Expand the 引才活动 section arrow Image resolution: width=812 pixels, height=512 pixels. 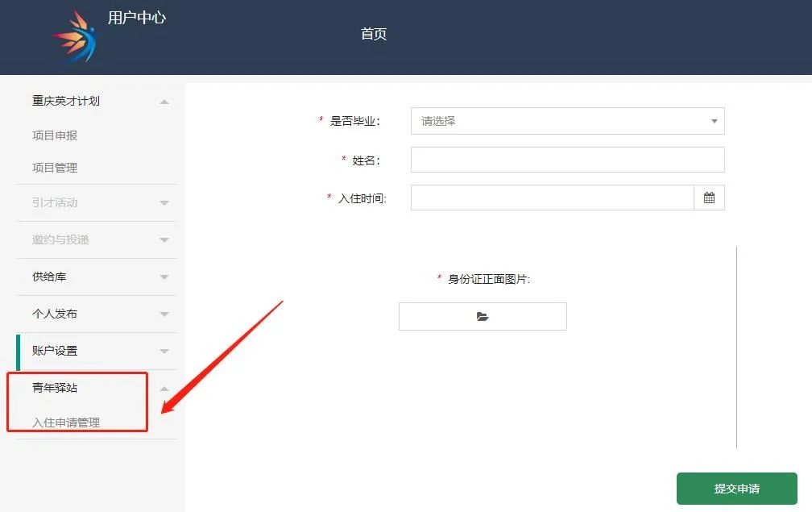pos(164,203)
